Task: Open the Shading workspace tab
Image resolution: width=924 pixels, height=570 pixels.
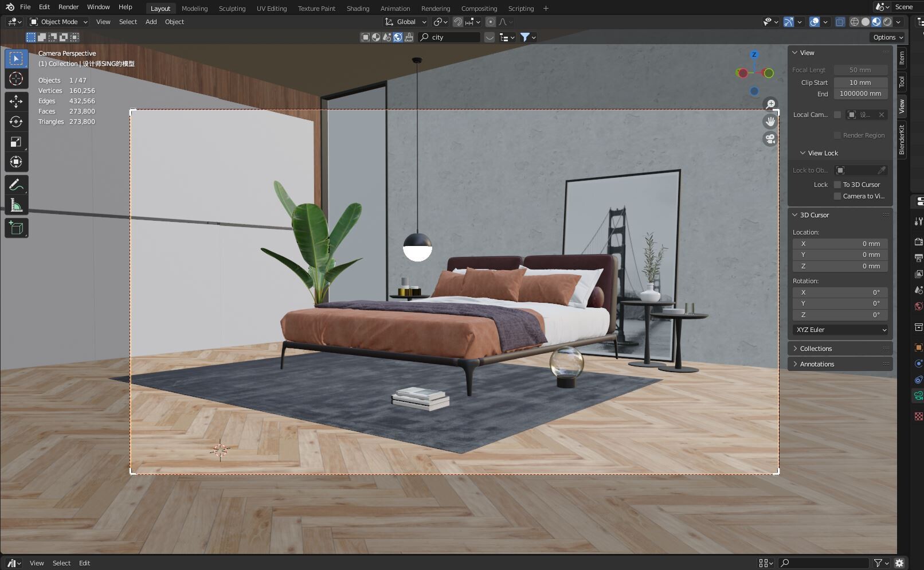Action: click(358, 8)
